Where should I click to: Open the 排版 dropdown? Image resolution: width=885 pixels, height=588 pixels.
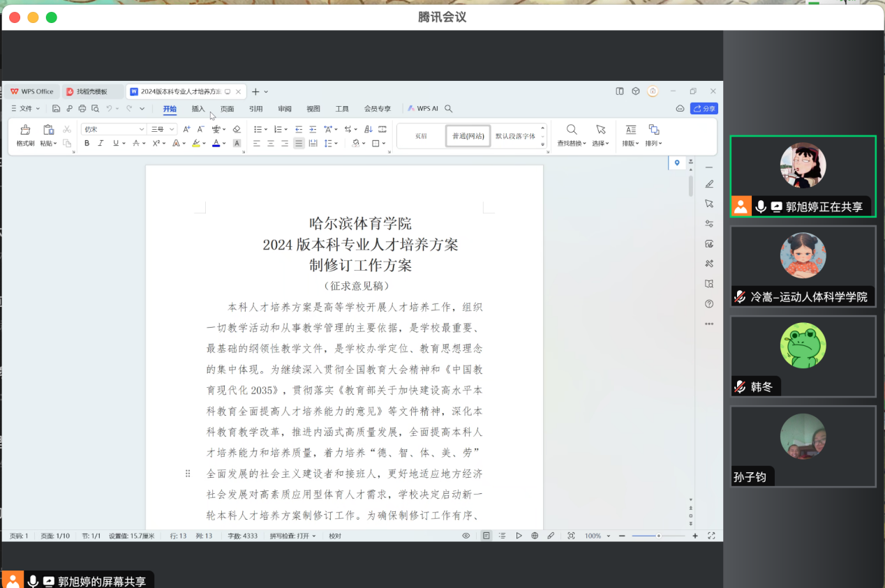(630, 143)
